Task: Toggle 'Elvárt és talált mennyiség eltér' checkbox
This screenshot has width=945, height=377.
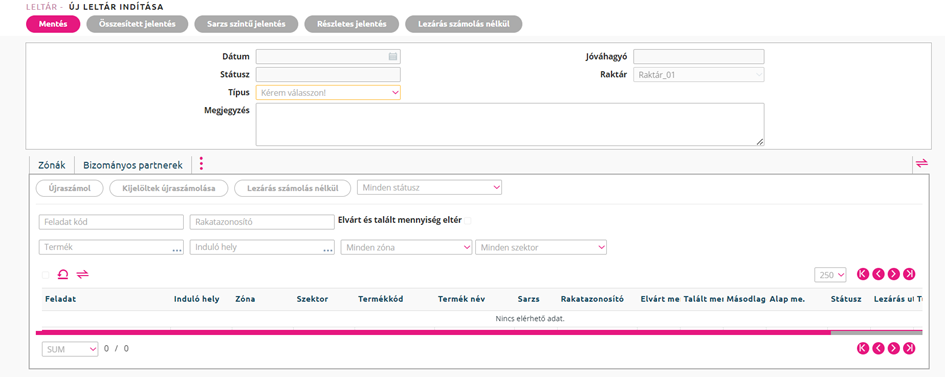Action: tap(468, 221)
